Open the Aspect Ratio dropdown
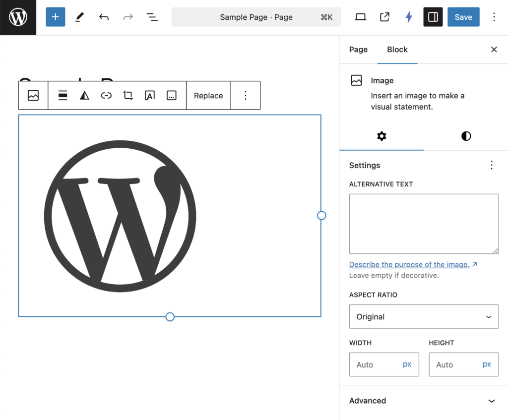 [x=424, y=316]
